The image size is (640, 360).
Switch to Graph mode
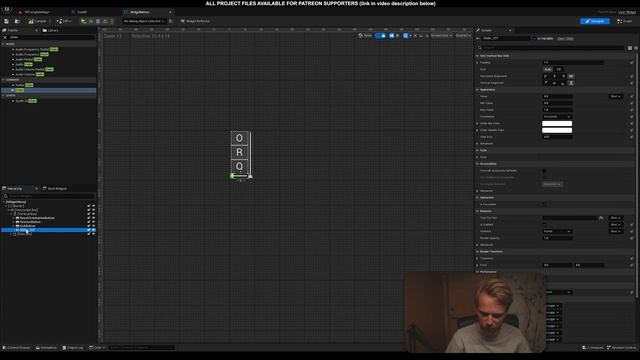pos(625,21)
